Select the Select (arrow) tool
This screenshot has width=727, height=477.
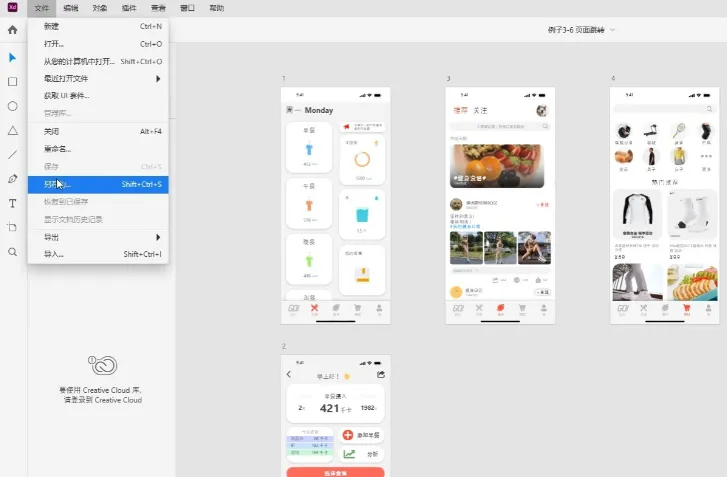tap(13, 57)
